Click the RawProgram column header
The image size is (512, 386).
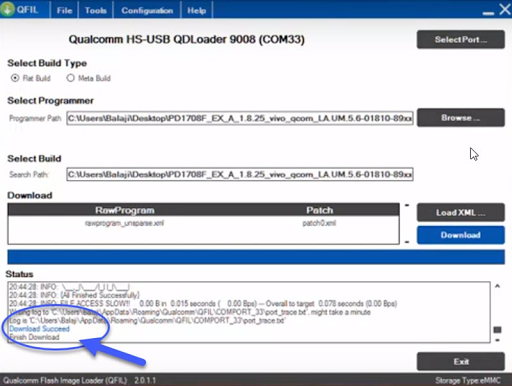(x=125, y=210)
